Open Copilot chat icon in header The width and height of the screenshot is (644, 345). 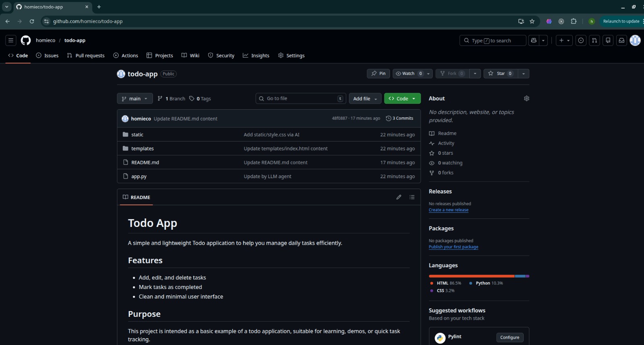[534, 40]
